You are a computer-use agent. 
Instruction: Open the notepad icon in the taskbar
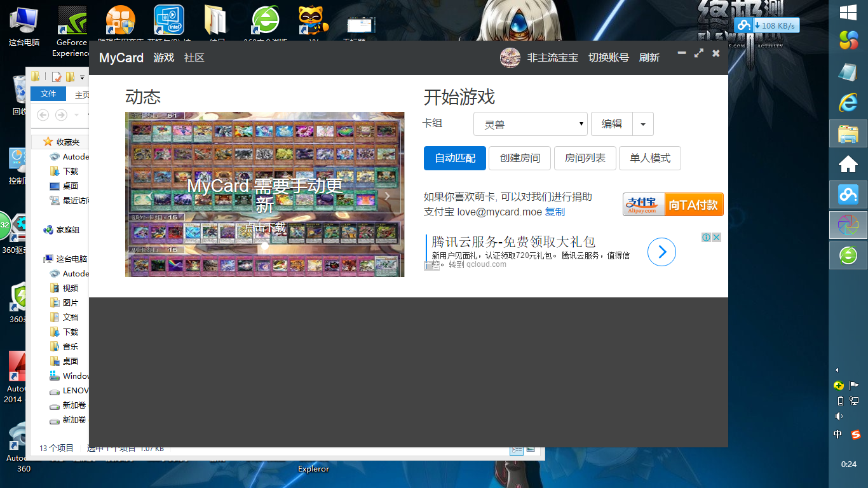[848, 71]
